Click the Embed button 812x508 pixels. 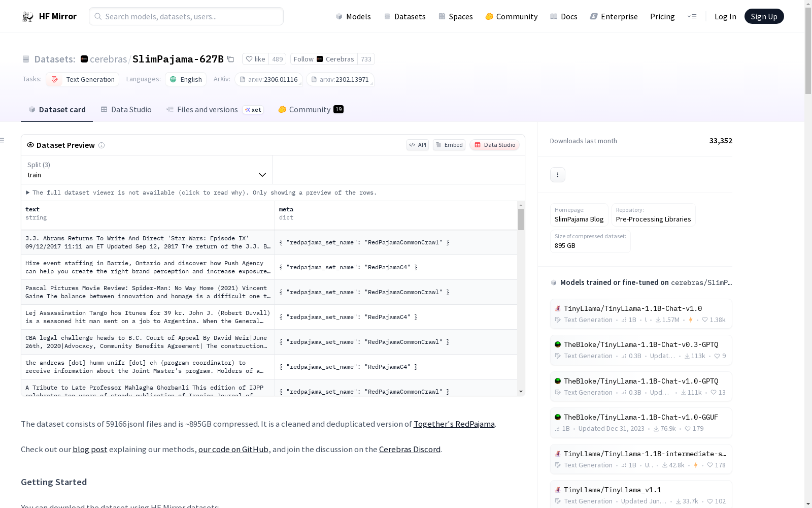[449, 145]
